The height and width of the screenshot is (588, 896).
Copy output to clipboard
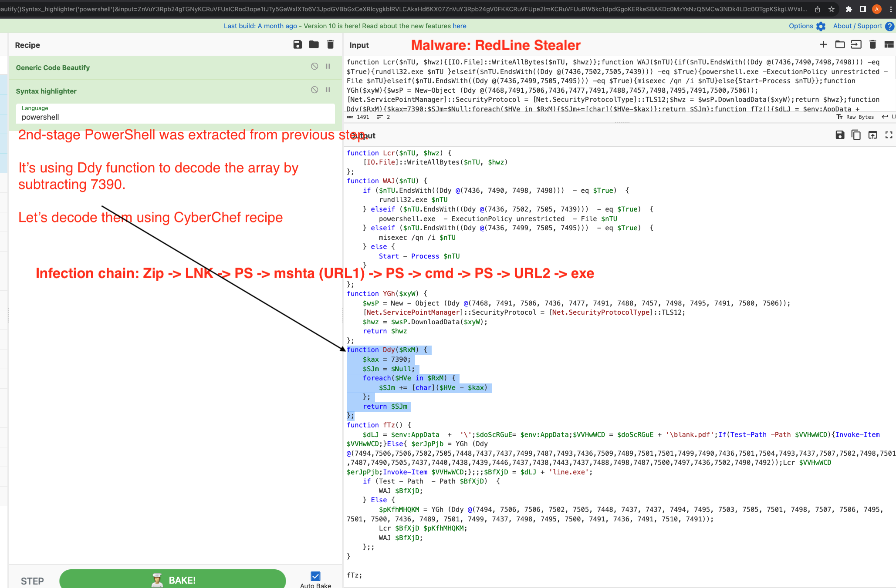click(856, 135)
